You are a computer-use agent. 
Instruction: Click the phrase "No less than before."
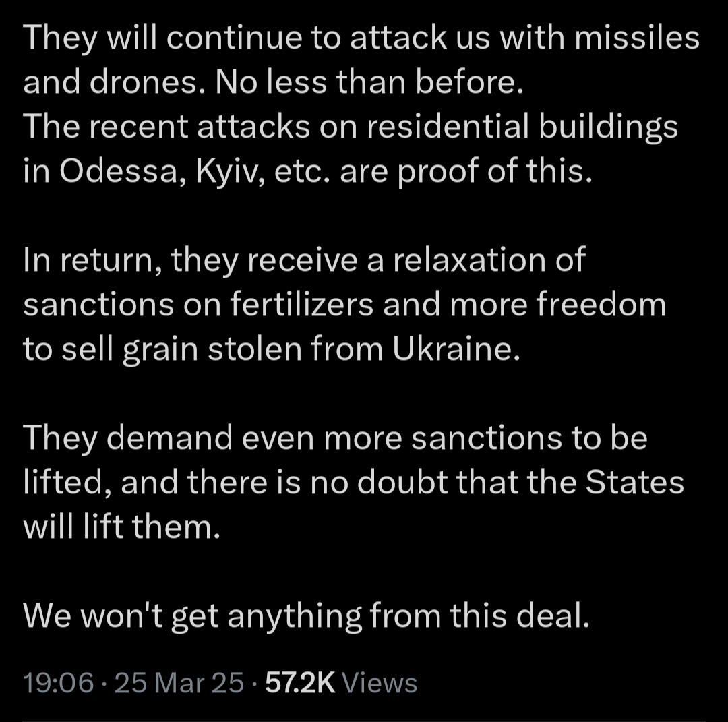369,82
